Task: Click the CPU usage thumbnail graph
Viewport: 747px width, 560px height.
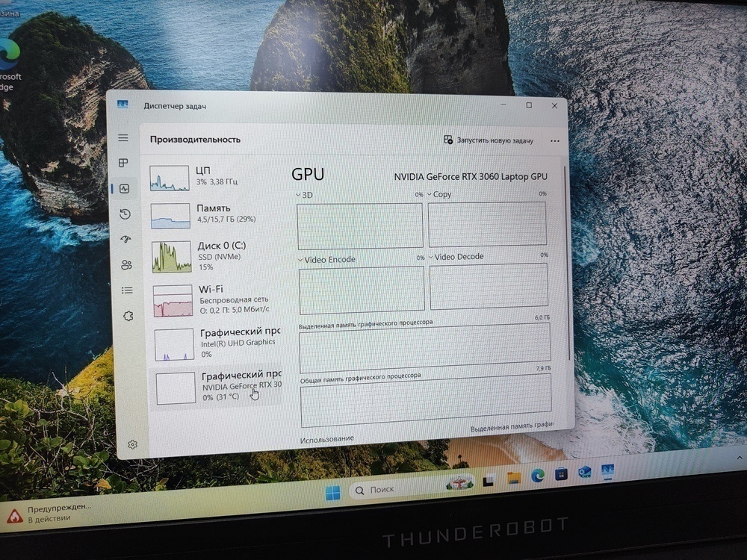Action: (x=169, y=178)
